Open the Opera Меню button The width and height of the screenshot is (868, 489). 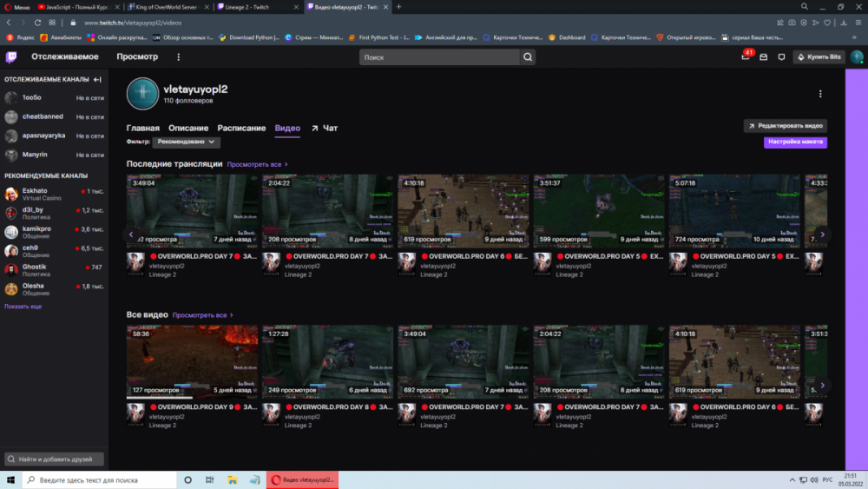pyautogui.click(x=17, y=7)
